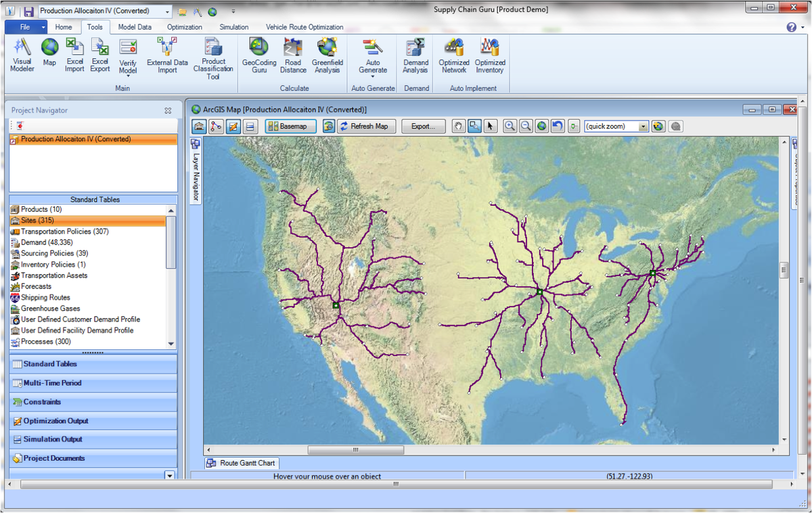The image size is (812, 513).
Task: Open the Optimized Network tool
Action: pos(453,55)
